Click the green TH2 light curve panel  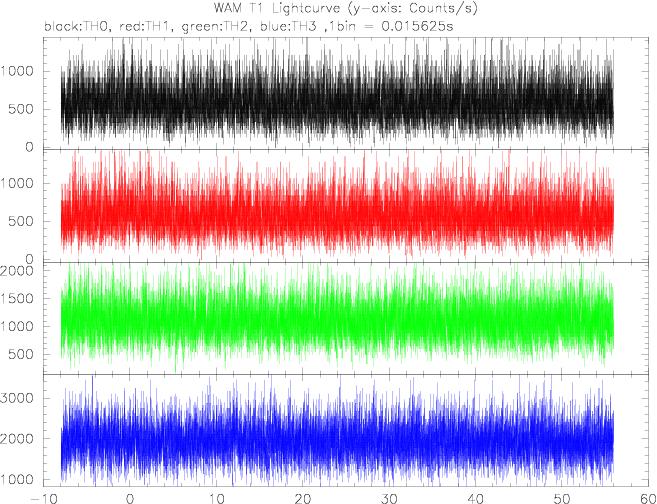(346, 318)
